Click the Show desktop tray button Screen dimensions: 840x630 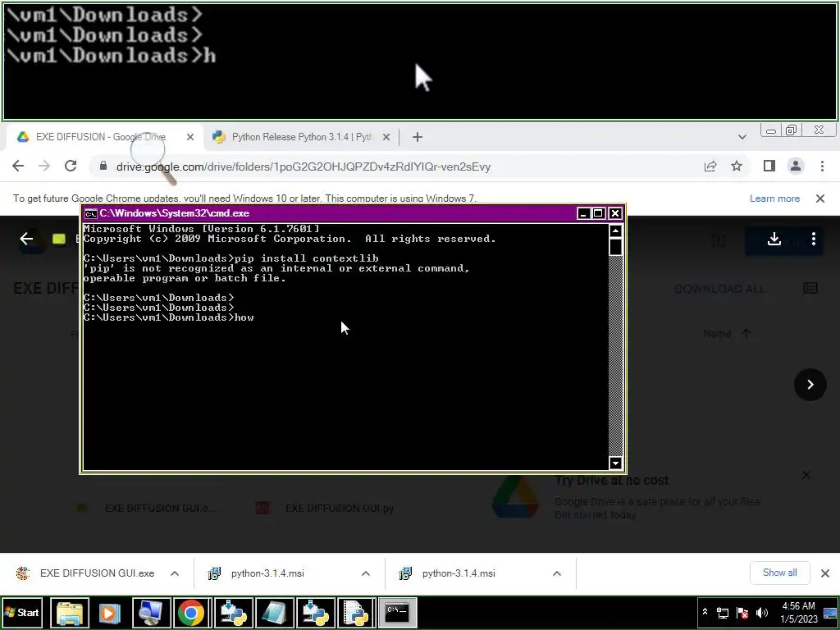tap(830, 612)
